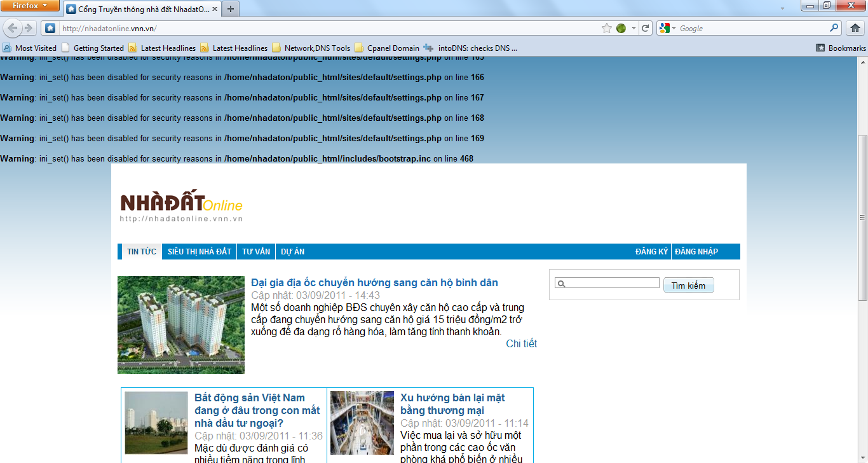Open the shopping mall interior thumbnail
868x463 pixels.
[362, 423]
